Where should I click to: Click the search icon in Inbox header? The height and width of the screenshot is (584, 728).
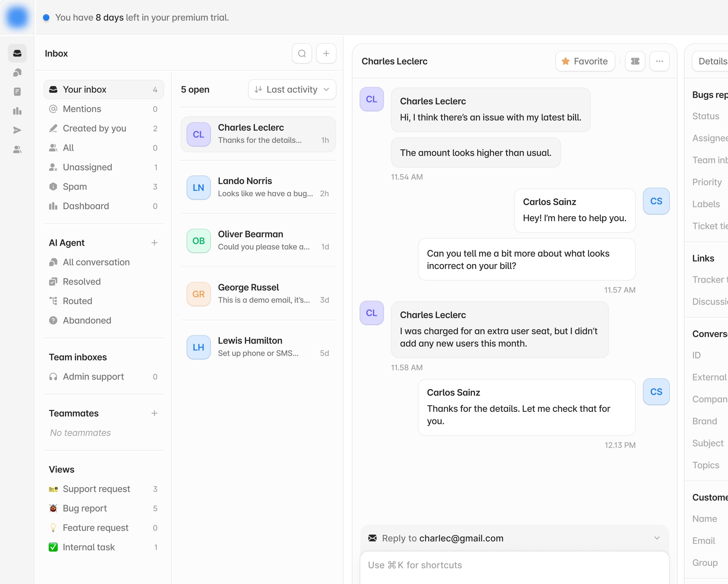[302, 53]
